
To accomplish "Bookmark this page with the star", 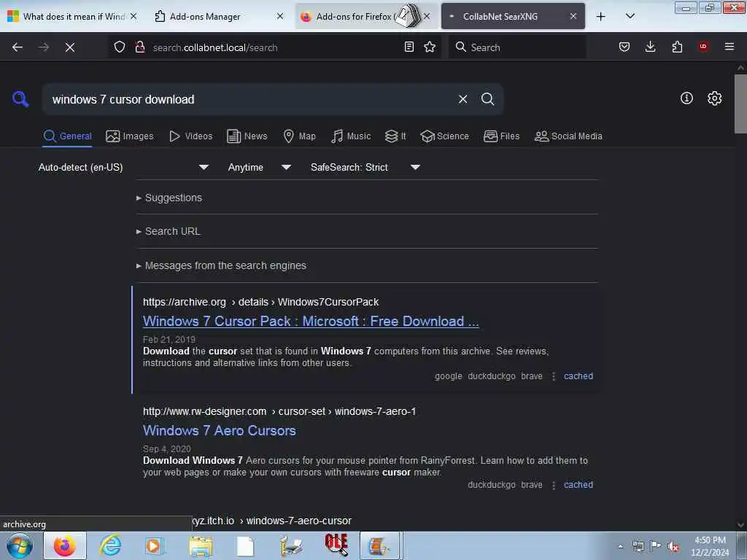I will pos(430,47).
